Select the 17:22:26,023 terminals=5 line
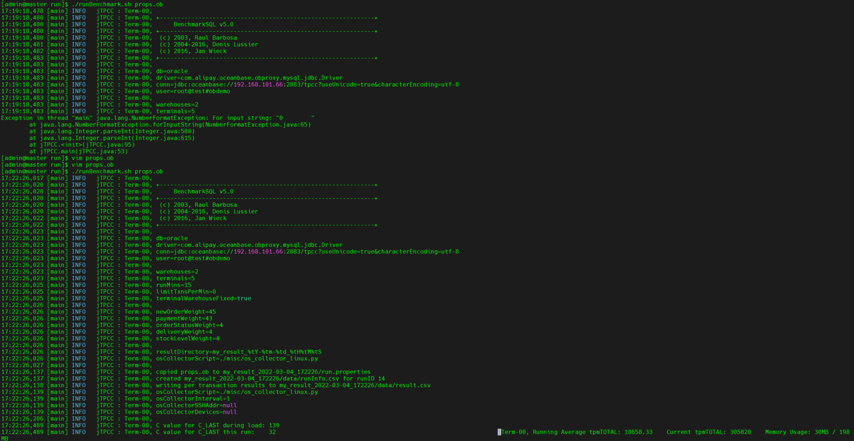The width and height of the screenshot is (854, 441). [x=98, y=278]
